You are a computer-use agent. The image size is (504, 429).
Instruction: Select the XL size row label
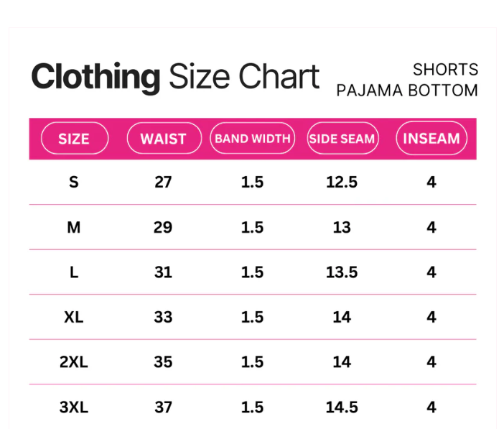click(74, 318)
